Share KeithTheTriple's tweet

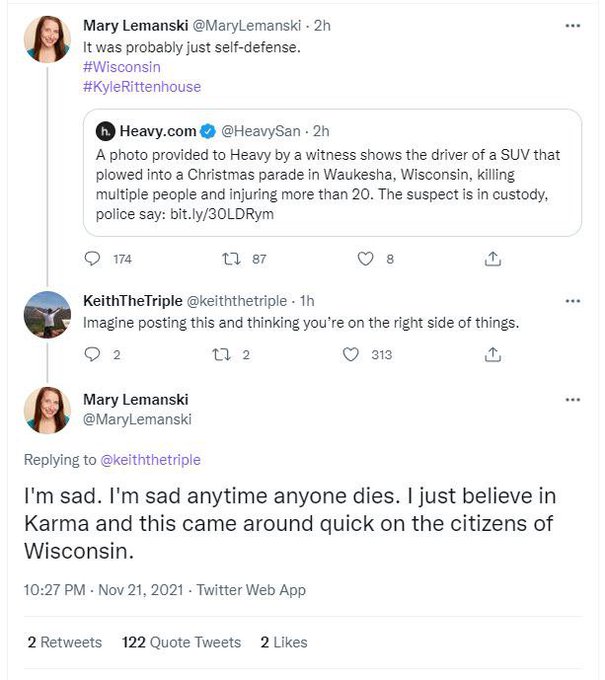coord(492,354)
